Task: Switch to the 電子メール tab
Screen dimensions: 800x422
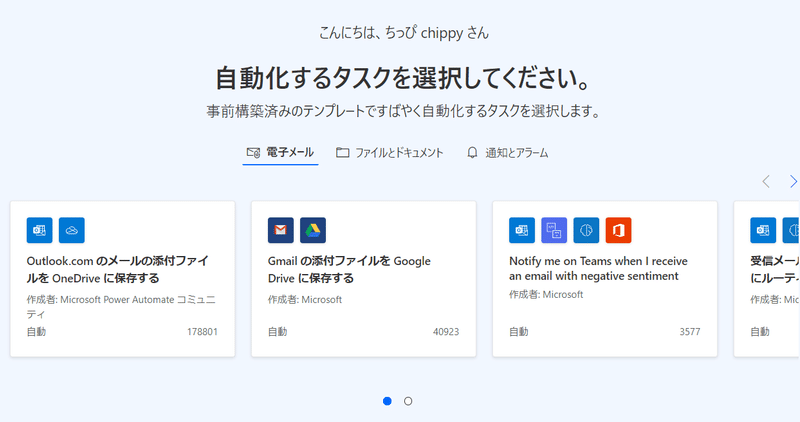Action: (x=280, y=153)
